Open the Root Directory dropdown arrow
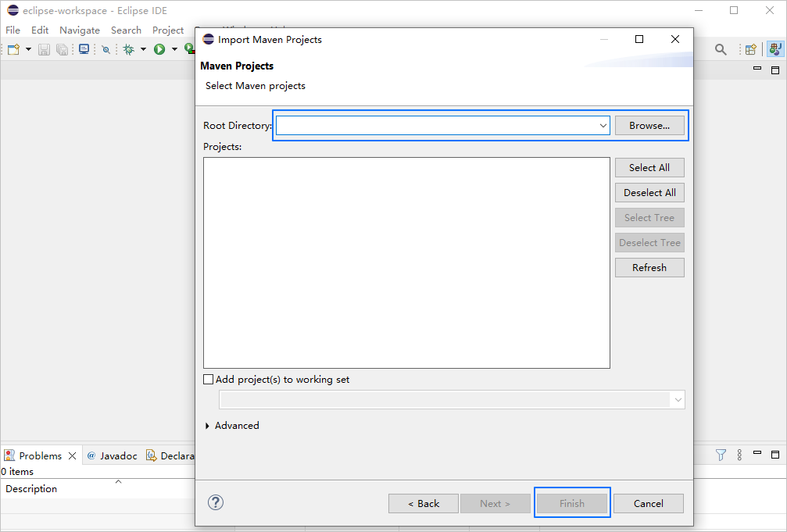Image resolution: width=787 pixels, height=532 pixels. pyautogui.click(x=603, y=126)
